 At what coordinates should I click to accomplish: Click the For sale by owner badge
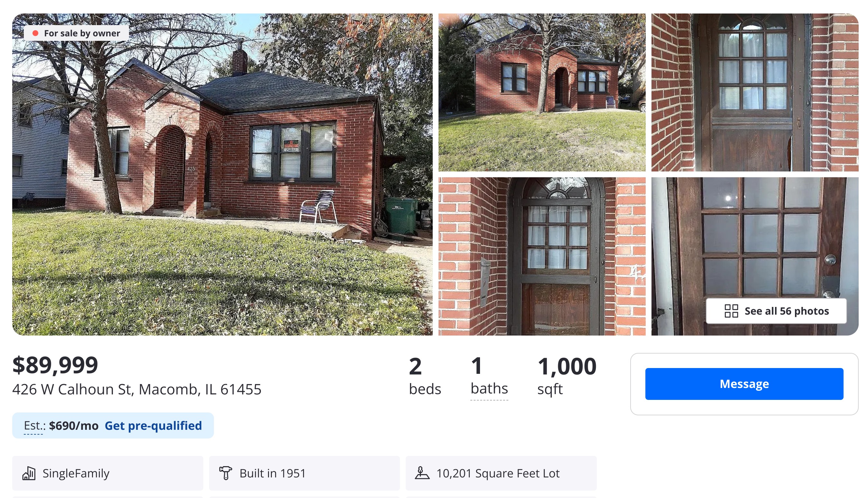tap(76, 33)
